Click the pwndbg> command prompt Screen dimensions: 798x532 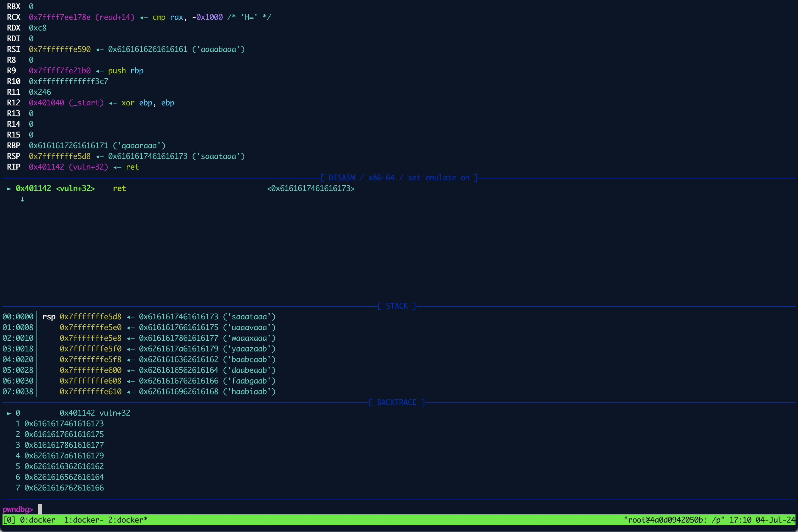point(18,509)
